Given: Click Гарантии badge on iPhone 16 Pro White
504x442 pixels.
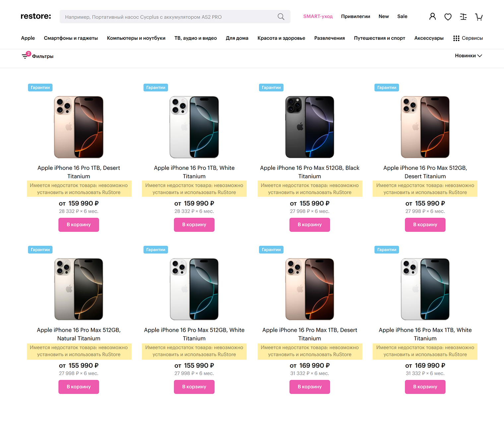Looking at the screenshot, I should 156,88.
